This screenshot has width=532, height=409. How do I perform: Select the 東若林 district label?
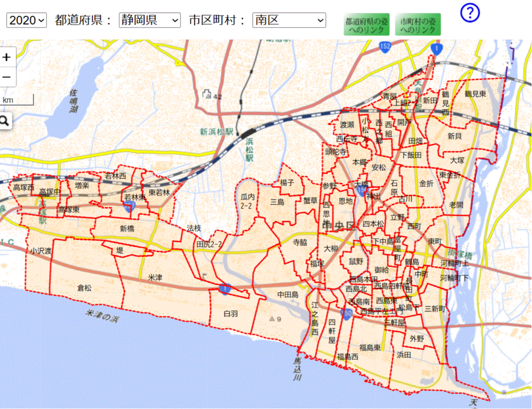click(159, 193)
